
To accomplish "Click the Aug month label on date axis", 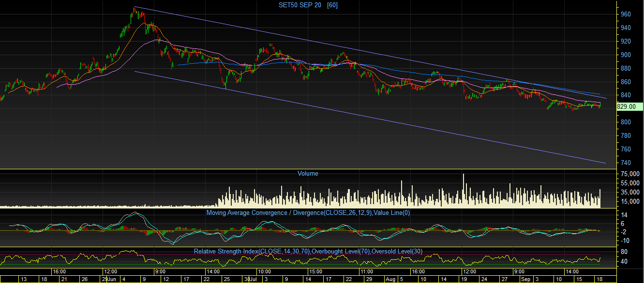I will (x=390, y=279).
